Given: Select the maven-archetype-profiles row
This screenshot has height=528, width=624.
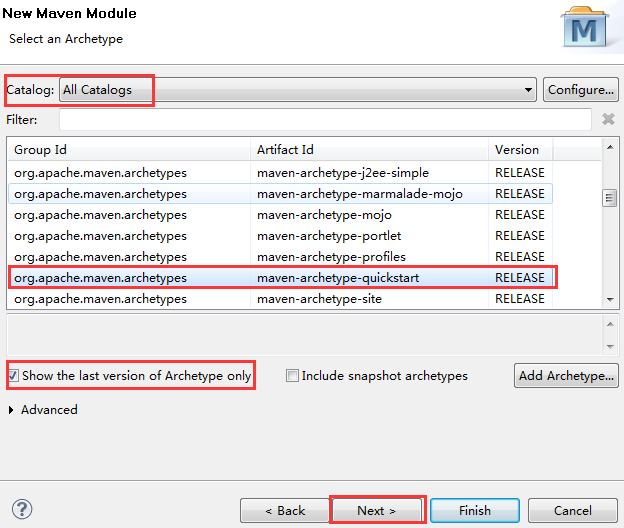Looking at the screenshot, I should (x=280, y=257).
